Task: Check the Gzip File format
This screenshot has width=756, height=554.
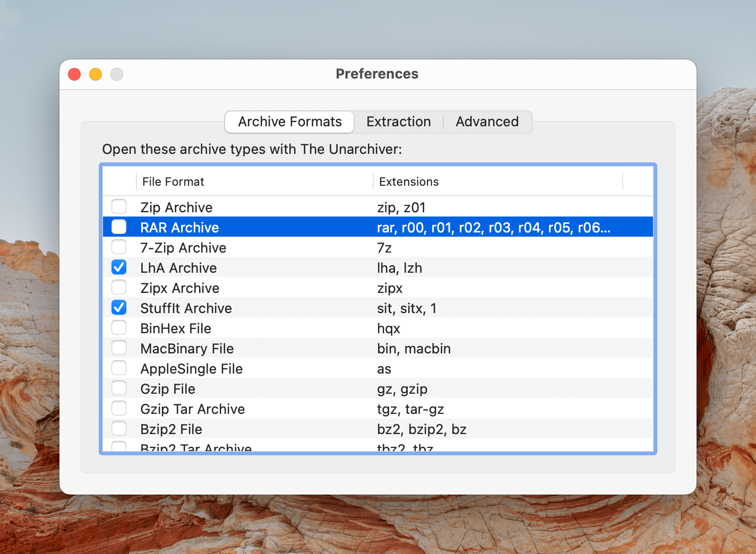Action: [x=119, y=388]
